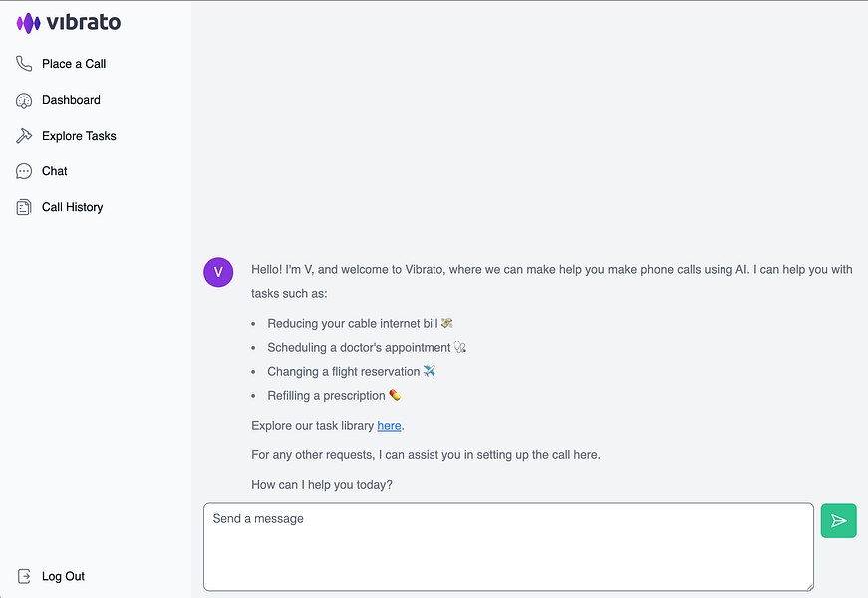Click the Chat speech bubble icon
Screen dimensions: 868x598
pos(24,171)
